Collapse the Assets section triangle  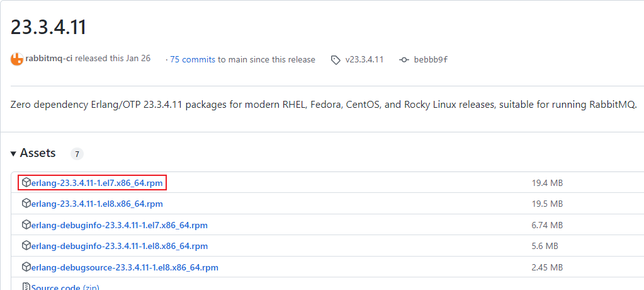coord(14,154)
